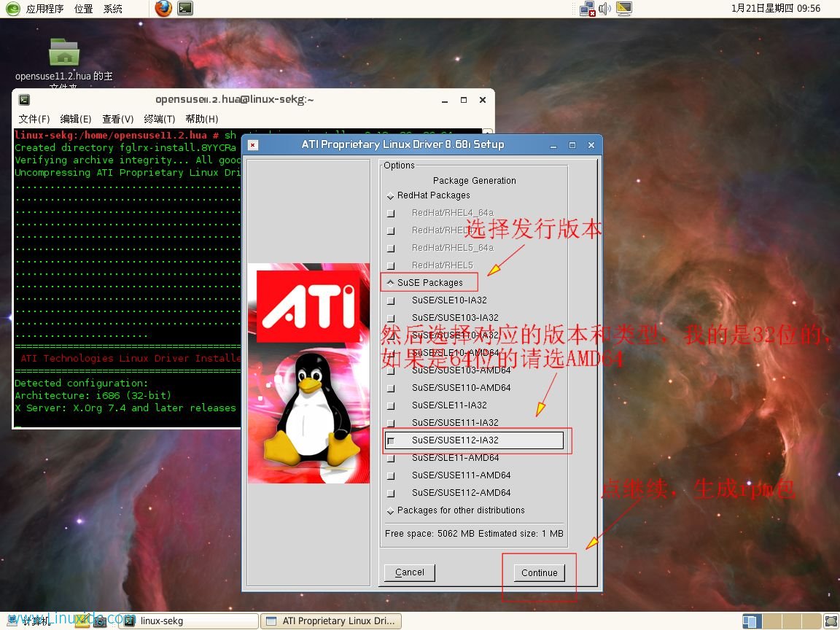
Task: Select SuSE/SLE11-IA32 checkbox
Action: [391, 405]
